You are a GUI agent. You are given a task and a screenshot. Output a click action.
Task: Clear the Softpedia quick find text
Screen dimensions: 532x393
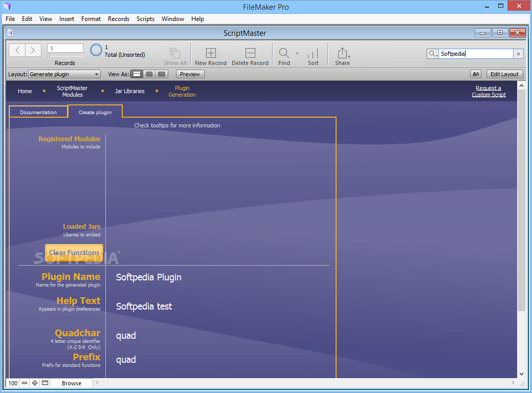click(518, 54)
